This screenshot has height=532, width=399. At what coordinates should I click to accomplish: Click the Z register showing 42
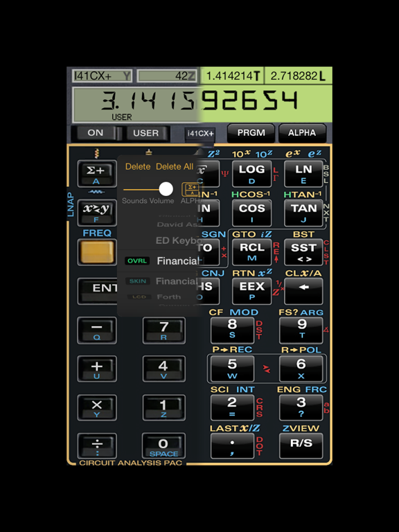click(168, 76)
